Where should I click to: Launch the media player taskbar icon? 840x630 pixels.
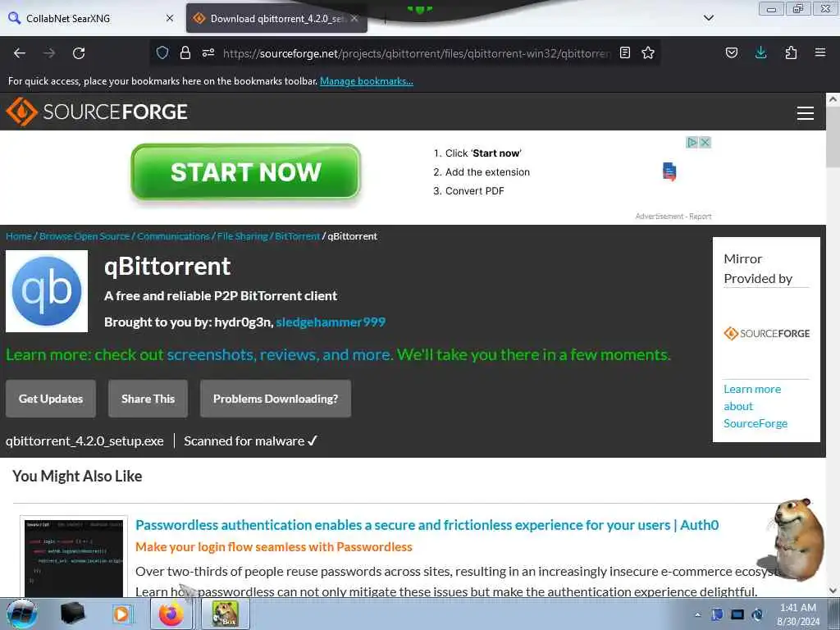coord(121,614)
